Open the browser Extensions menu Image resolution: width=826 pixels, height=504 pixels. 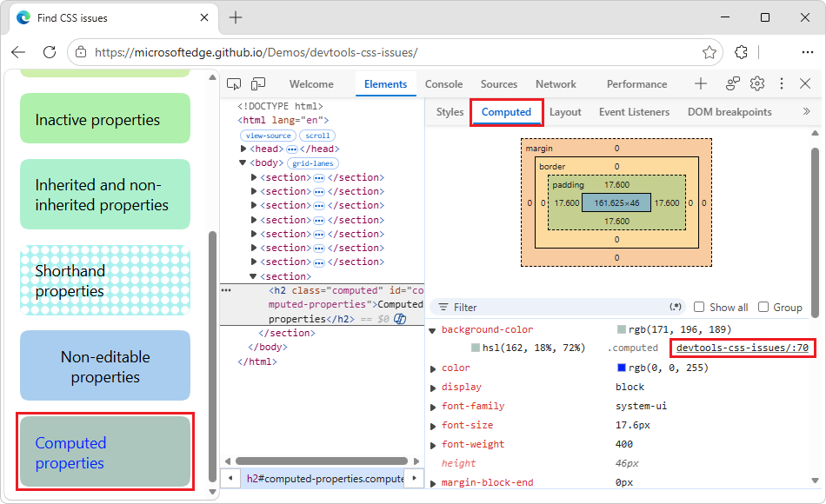coord(741,52)
